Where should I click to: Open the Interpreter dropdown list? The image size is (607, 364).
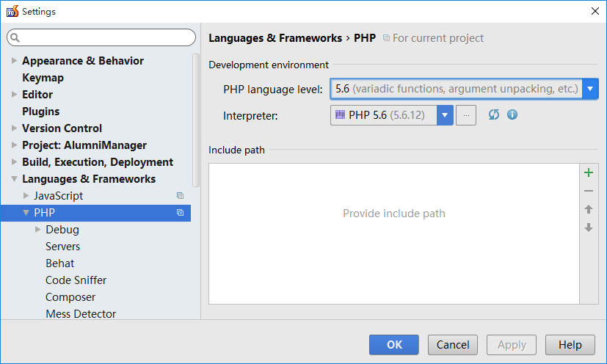tap(445, 115)
